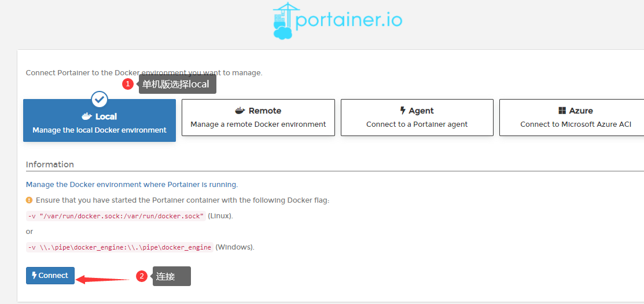The height and width of the screenshot is (304, 644).
Task: Click the 'Connect to a Portainer agent' description
Action: [x=417, y=124]
